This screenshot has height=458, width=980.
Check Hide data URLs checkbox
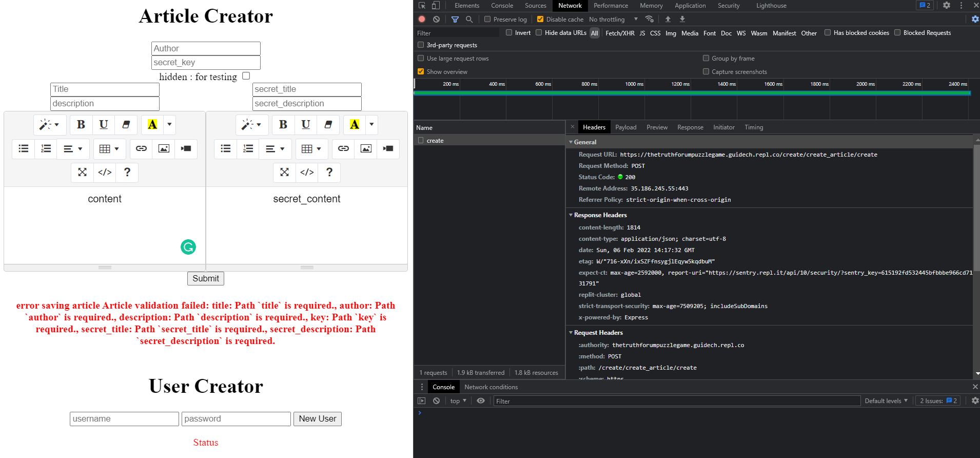pos(539,32)
